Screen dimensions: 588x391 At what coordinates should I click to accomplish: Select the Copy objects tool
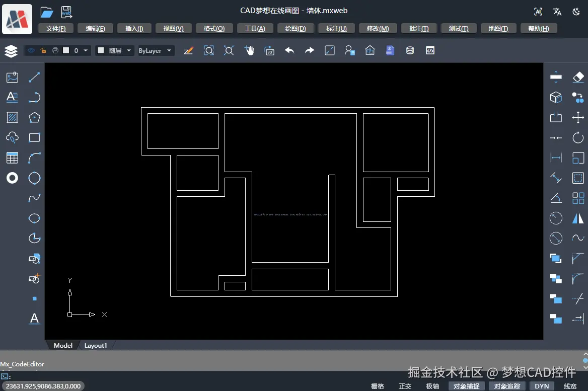(x=578, y=97)
